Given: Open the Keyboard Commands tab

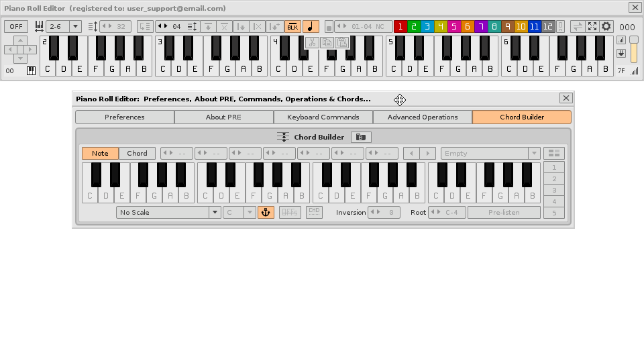Looking at the screenshot, I should [x=323, y=117].
